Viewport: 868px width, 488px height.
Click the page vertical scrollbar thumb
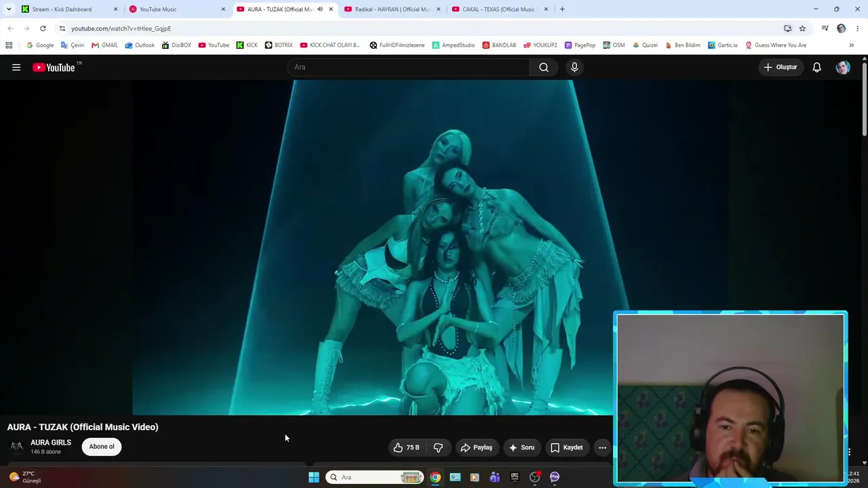pos(865,98)
